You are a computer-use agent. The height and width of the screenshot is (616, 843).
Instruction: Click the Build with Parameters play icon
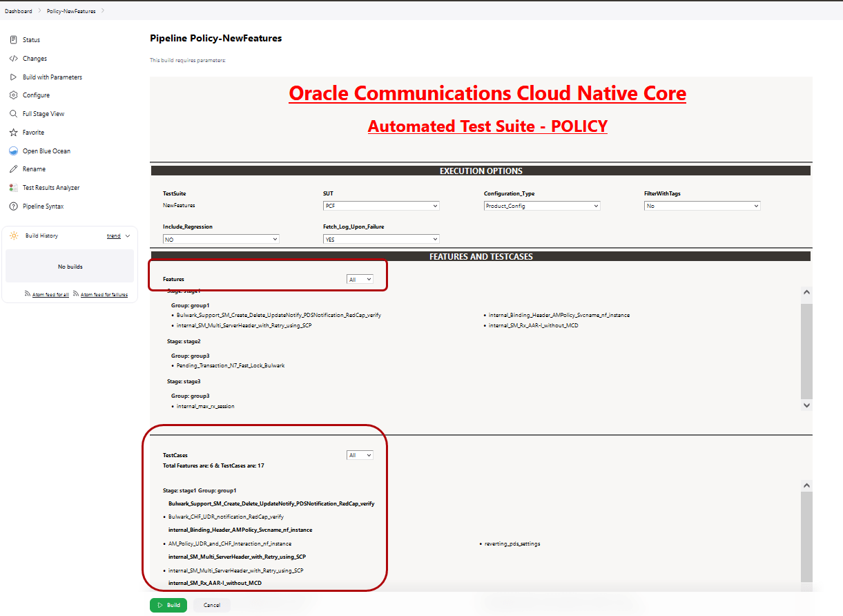[x=13, y=77]
